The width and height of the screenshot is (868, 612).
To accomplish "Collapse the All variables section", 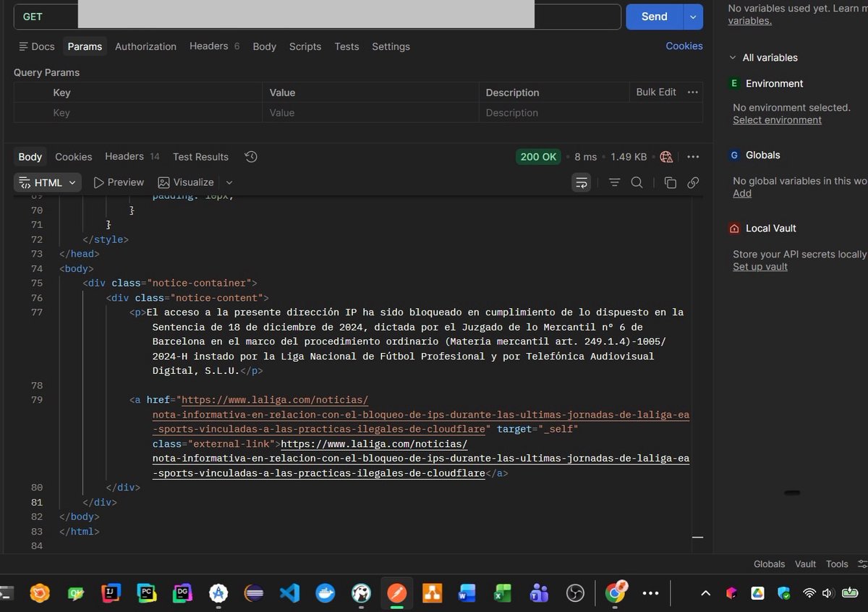I will [733, 58].
